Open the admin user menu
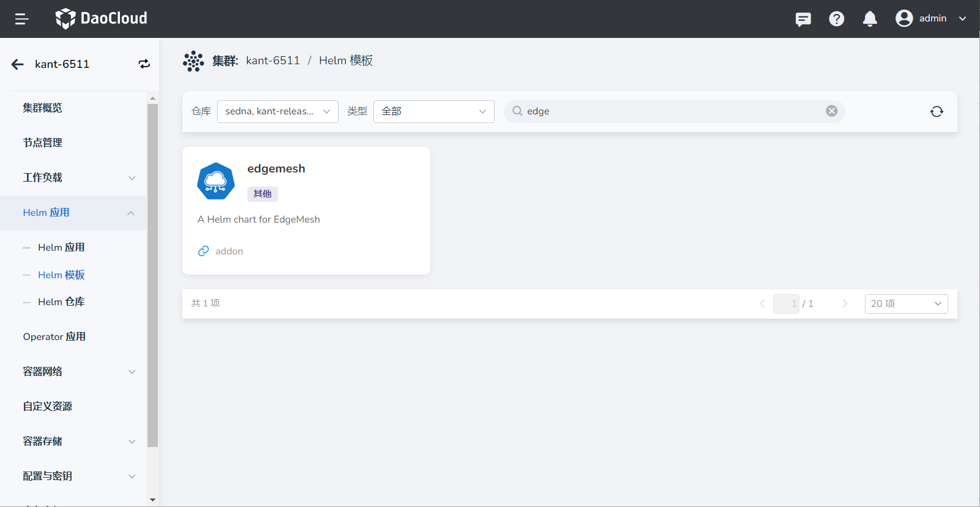980x507 pixels. (x=930, y=18)
